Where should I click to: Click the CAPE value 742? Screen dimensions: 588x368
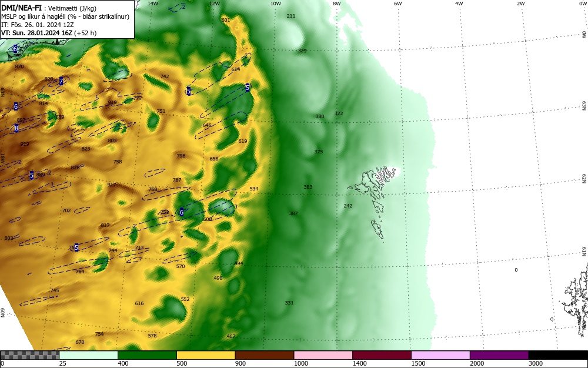[x=165, y=76]
